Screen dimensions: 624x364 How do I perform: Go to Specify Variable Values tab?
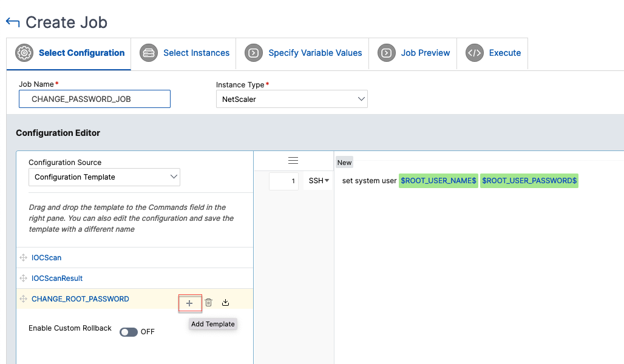click(302, 54)
